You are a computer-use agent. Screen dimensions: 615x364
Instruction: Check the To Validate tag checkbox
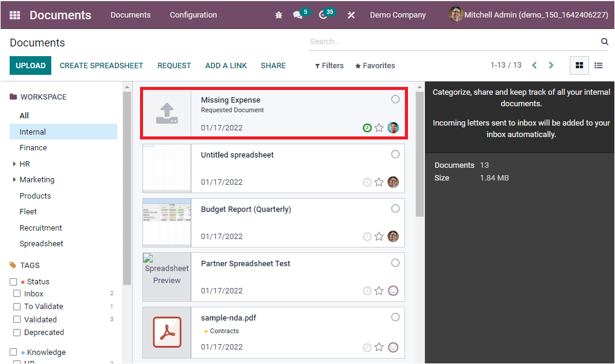(x=17, y=306)
